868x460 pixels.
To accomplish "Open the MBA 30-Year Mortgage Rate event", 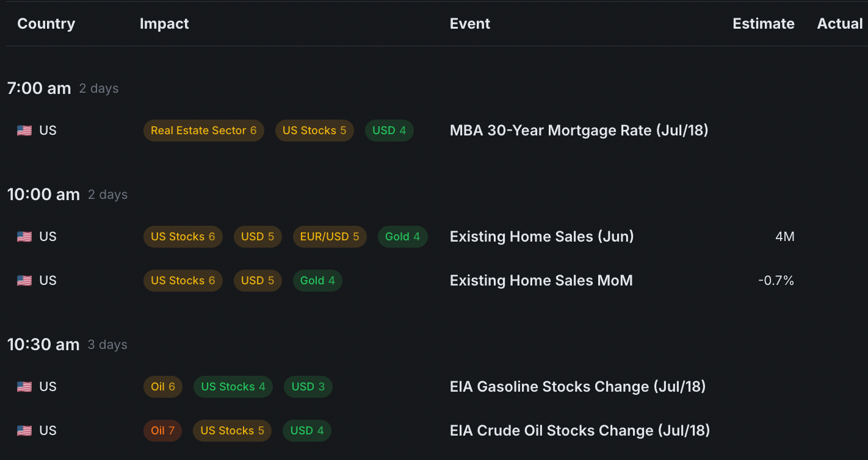I will coord(579,131).
